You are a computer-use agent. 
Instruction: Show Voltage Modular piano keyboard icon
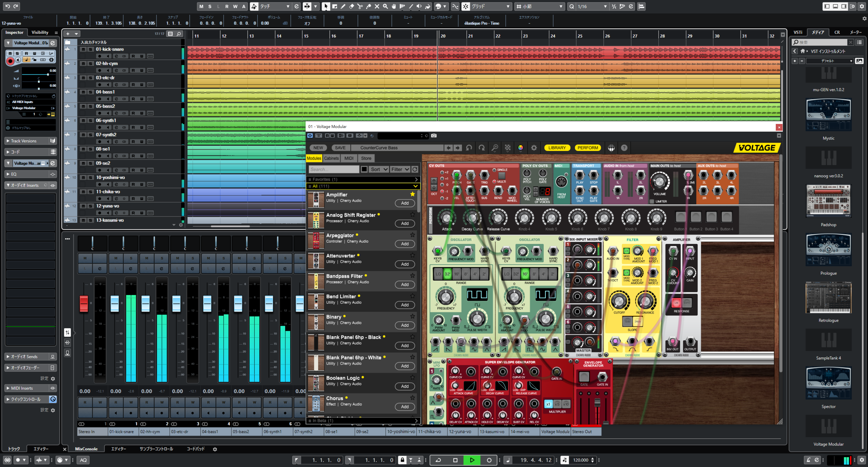click(x=611, y=148)
